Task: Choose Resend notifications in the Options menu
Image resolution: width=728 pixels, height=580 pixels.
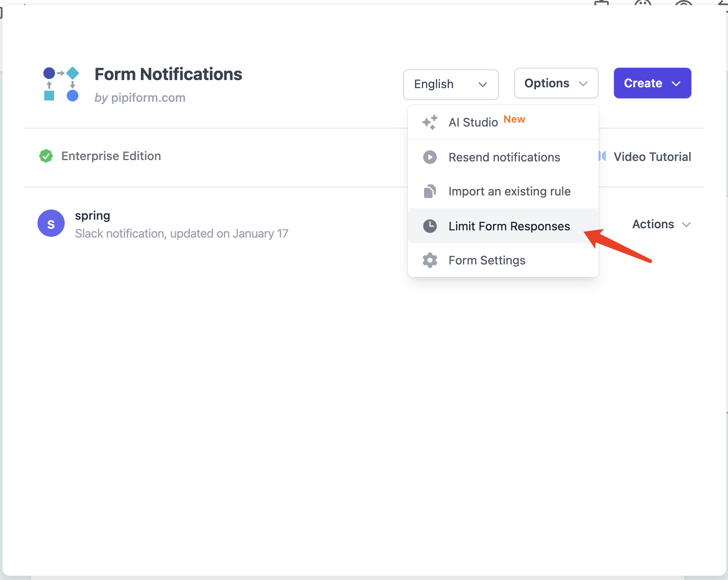Action: pos(504,157)
